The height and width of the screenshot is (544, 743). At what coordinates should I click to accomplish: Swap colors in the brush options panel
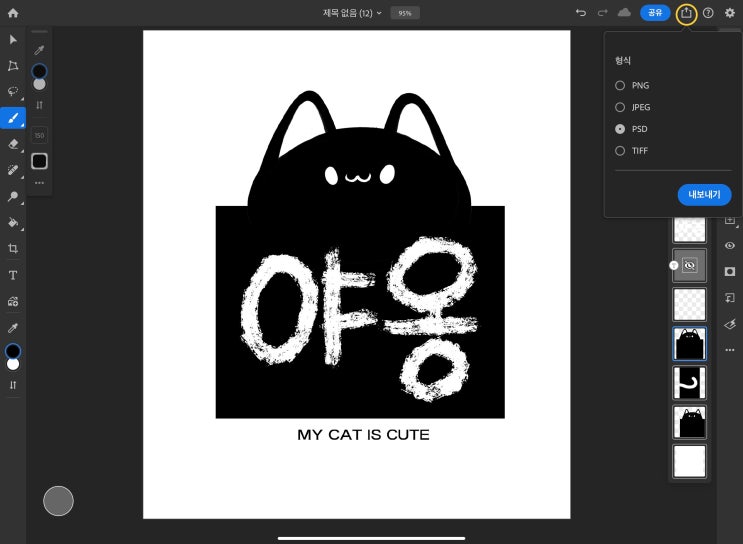pyautogui.click(x=39, y=105)
